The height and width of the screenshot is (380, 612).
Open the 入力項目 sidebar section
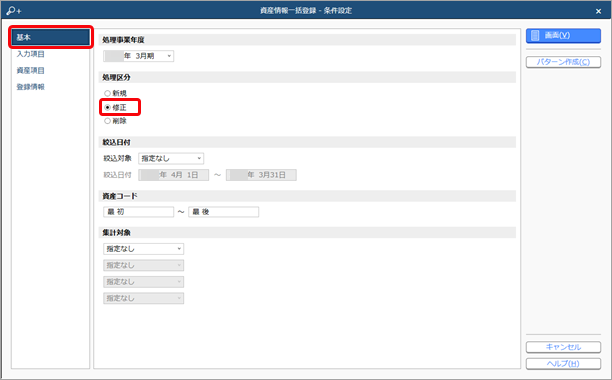coord(30,54)
